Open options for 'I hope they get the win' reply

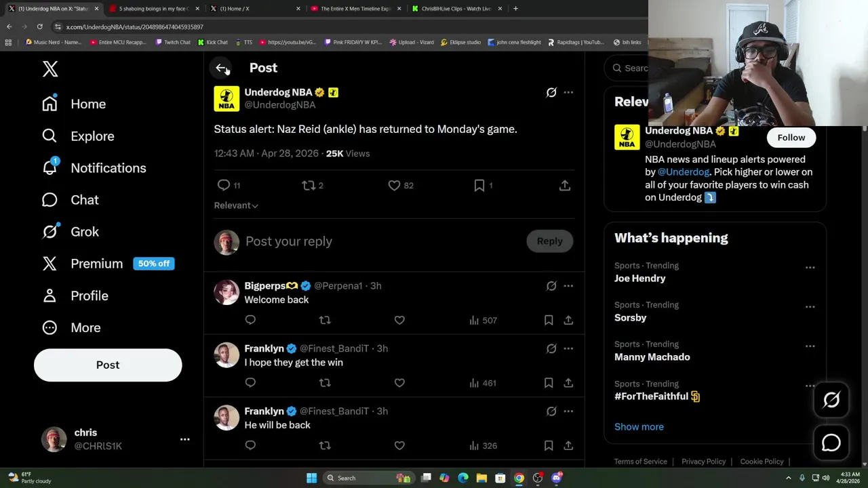tap(568, 348)
